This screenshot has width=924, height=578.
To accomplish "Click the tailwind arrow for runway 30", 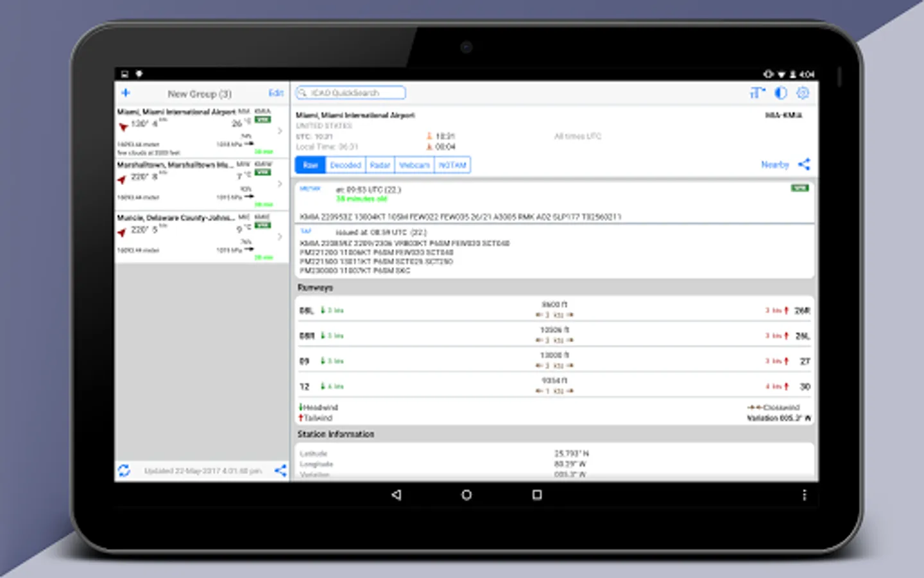I will click(x=786, y=387).
